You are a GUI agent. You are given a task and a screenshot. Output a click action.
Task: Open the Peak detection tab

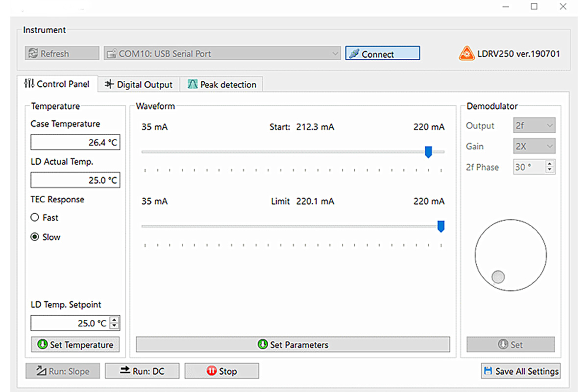222,85
